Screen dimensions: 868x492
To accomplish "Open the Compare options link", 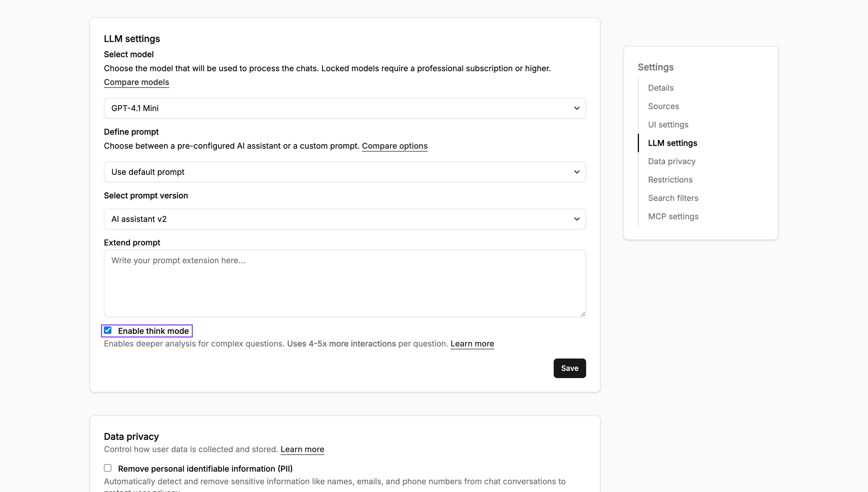I will [x=395, y=146].
